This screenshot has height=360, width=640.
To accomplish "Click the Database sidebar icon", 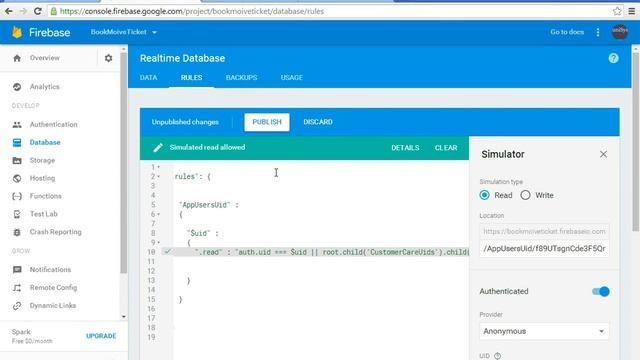I will click(x=17, y=142).
